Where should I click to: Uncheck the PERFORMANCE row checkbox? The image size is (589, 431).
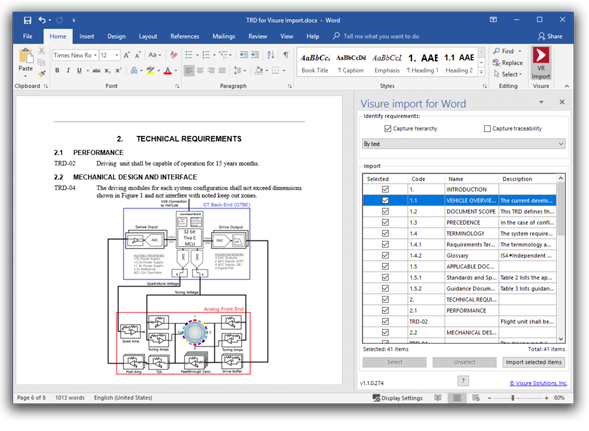click(385, 310)
